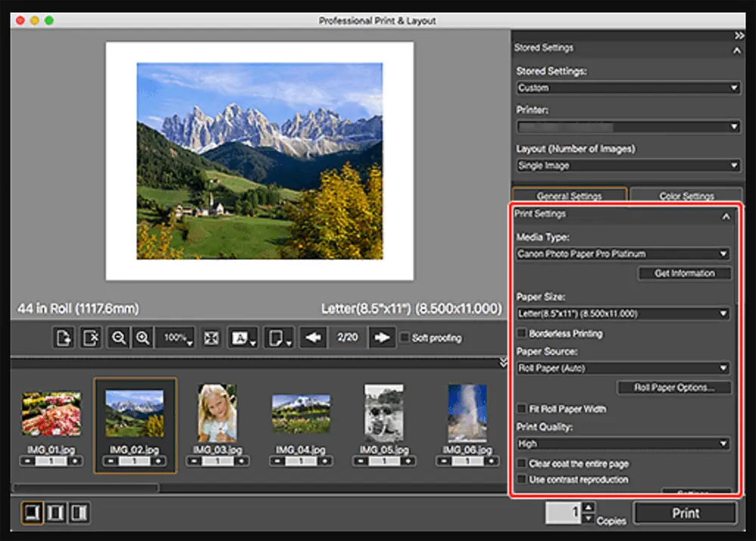The image size is (756, 541).
Task: Enable the Borderless Printing checkbox
Action: pyautogui.click(x=521, y=333)
